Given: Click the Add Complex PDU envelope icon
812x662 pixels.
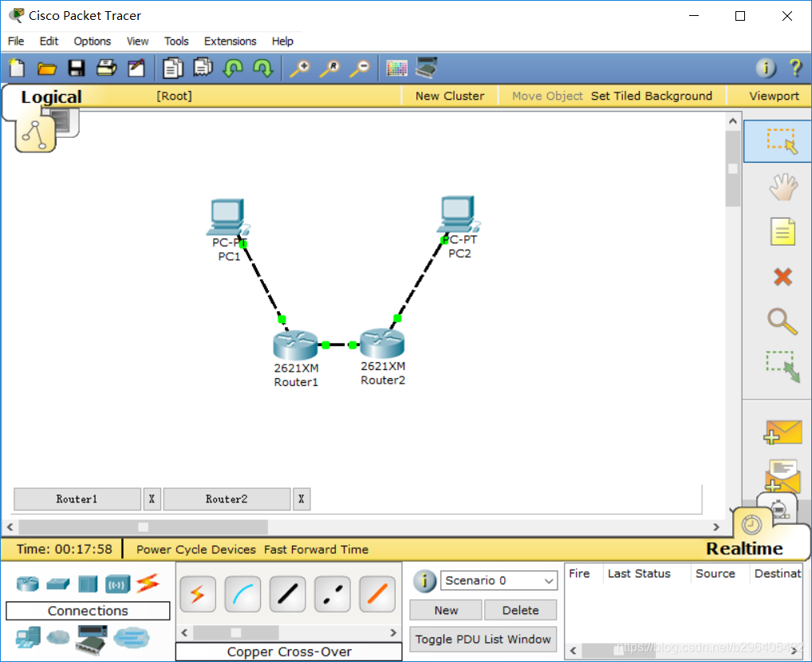Looking at the screenshot, I should point(782,476).
